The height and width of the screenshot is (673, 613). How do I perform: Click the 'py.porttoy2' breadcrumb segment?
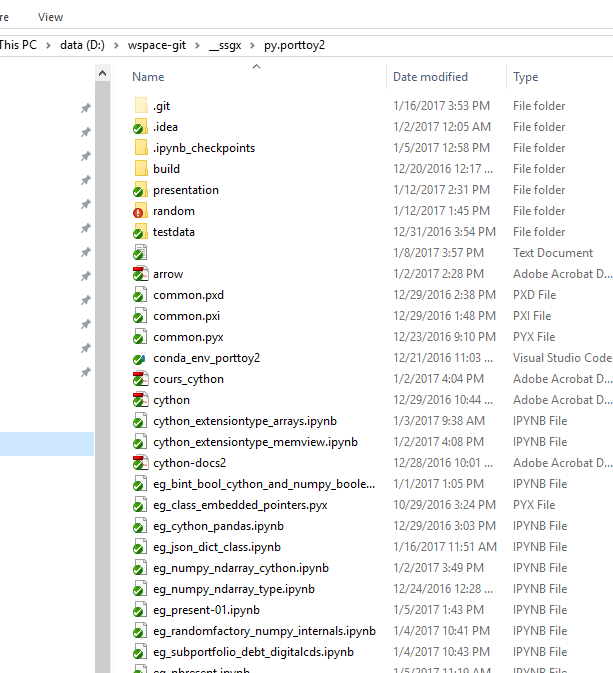[x=294, y=45]
